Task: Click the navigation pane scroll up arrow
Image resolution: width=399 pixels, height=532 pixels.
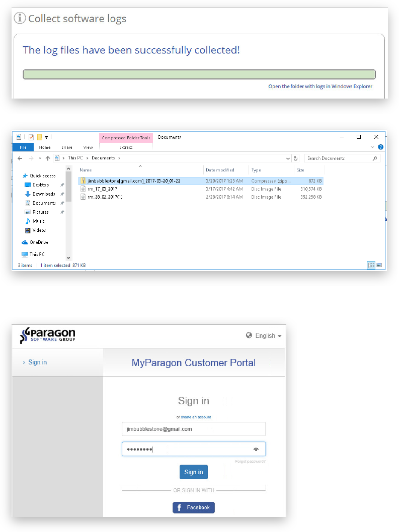Action: (68, 168)
